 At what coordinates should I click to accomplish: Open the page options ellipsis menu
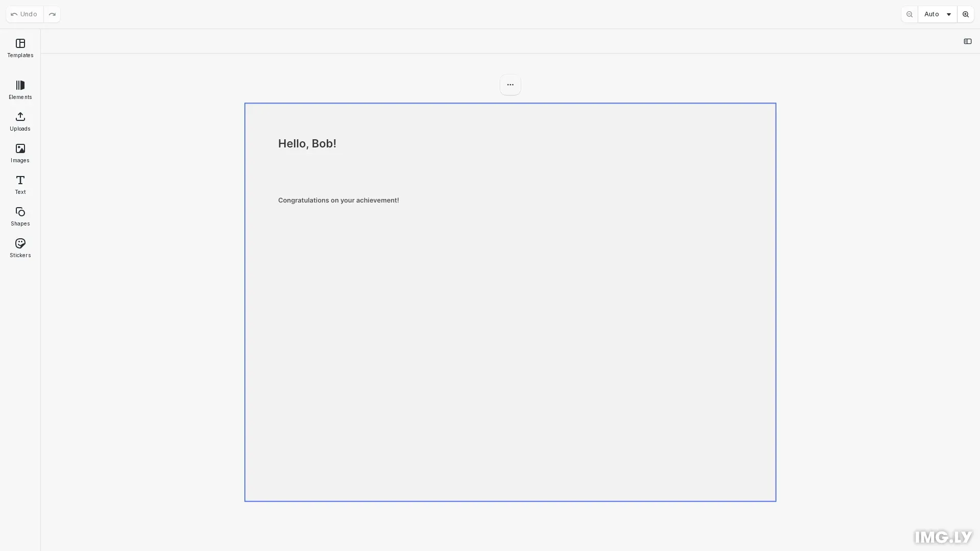(509, 85)
